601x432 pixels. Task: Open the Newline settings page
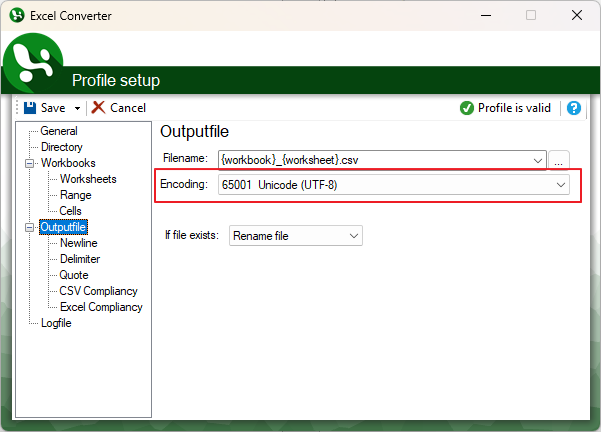(x=79, y=243)
